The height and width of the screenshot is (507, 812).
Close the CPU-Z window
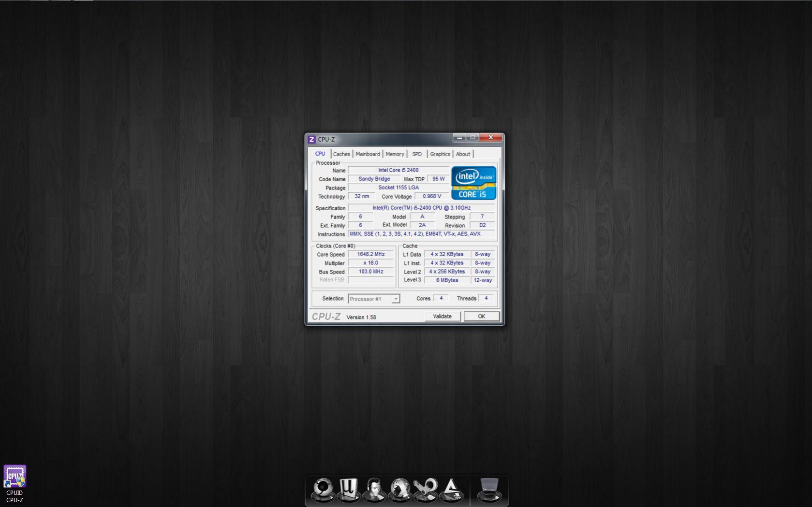point(490,138)
